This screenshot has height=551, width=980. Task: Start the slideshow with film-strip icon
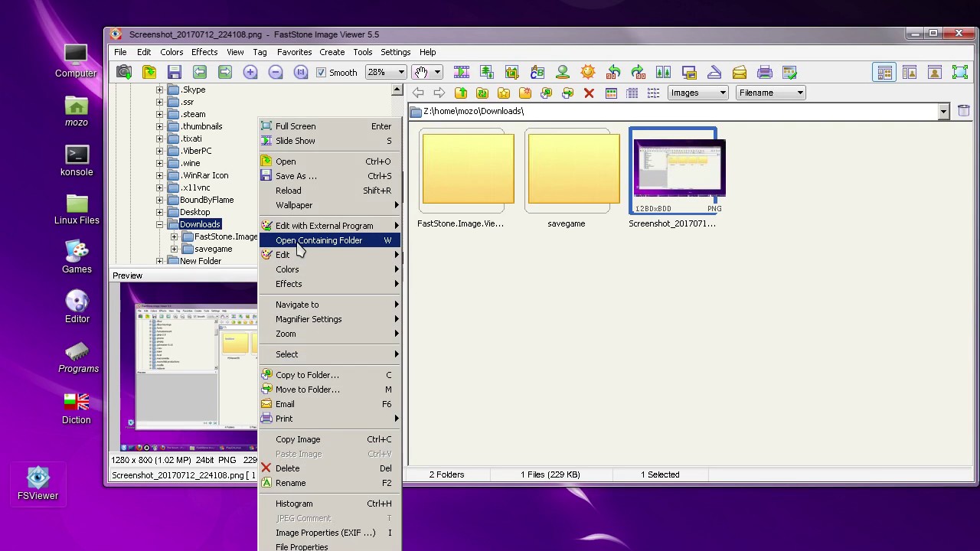(x=462, y=73)
